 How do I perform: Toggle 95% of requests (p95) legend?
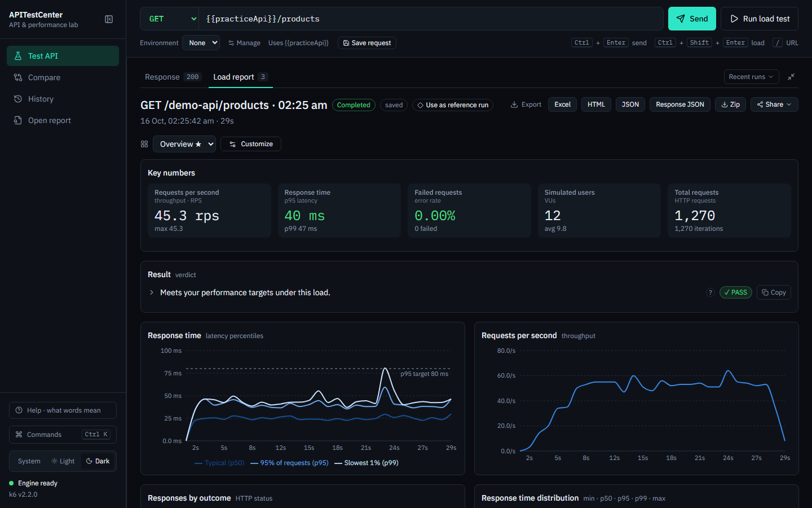[x=289, y=463]
